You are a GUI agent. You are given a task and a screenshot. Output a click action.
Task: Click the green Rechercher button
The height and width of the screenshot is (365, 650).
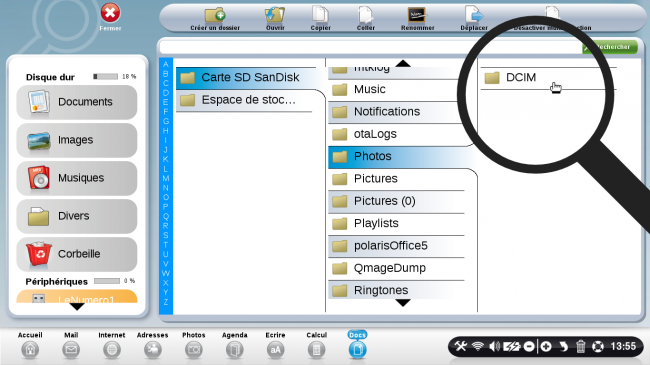click(x=610, y=47)
